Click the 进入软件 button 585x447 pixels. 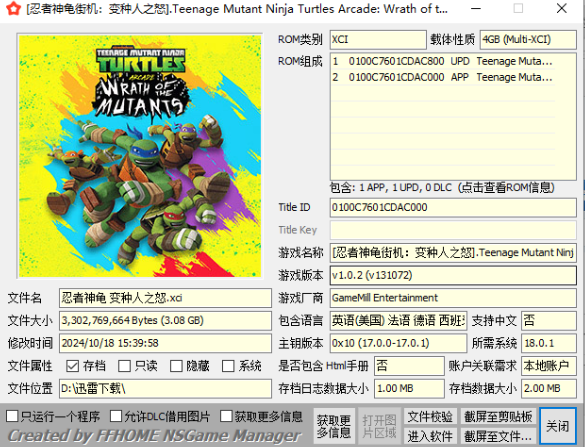[430, 436]
